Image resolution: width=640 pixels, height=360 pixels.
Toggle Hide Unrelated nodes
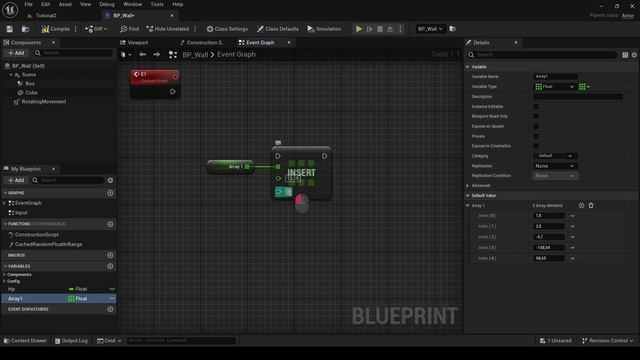tap(168, 29)
